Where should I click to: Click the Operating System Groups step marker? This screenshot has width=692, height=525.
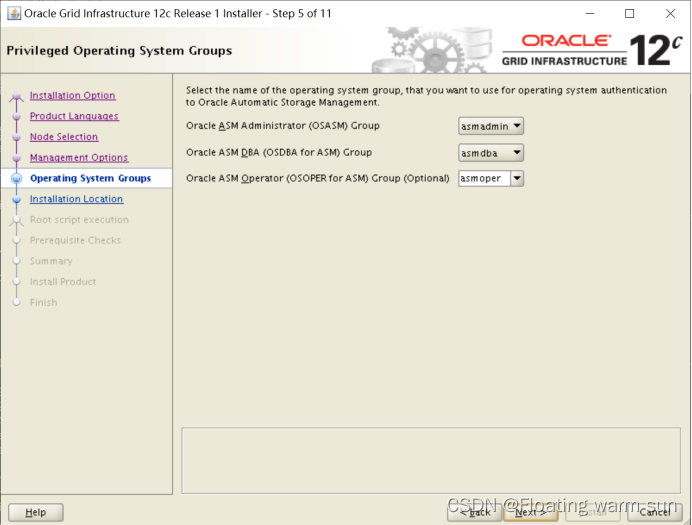[17, 178]
